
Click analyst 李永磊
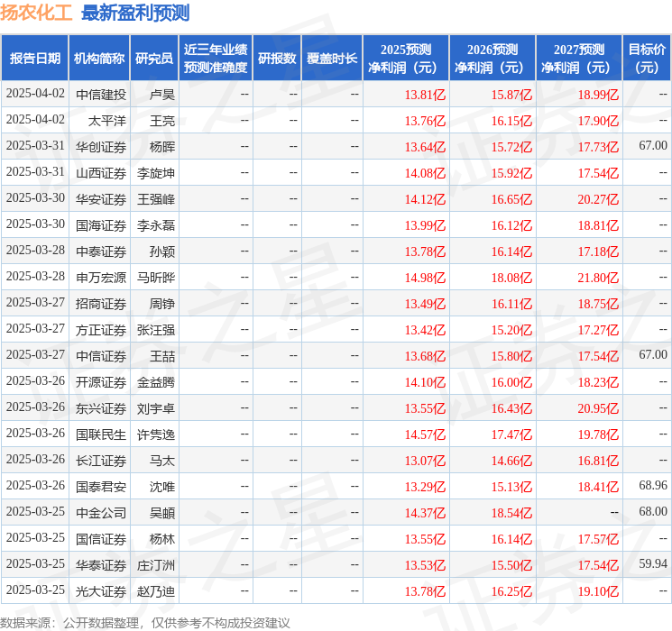click(x=156, y=224)
